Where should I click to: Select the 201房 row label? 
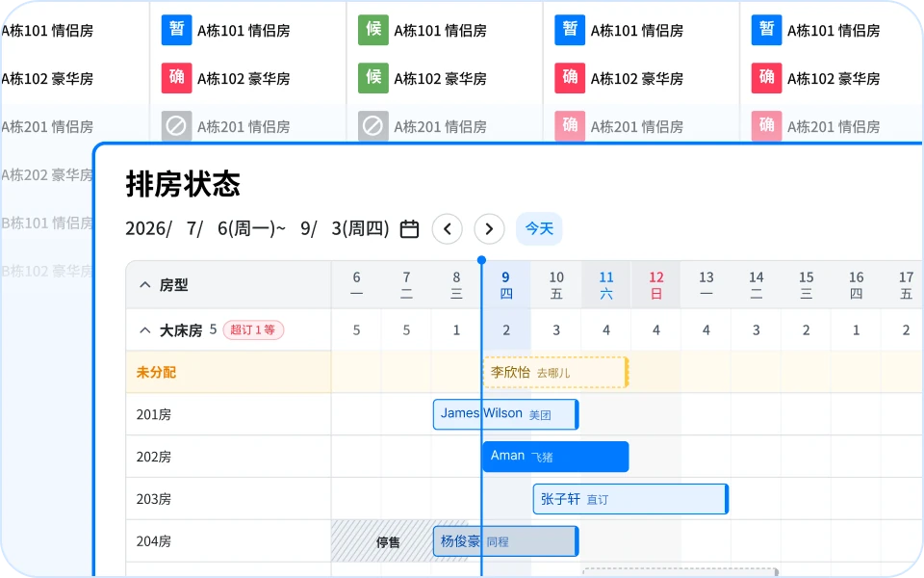154,414
